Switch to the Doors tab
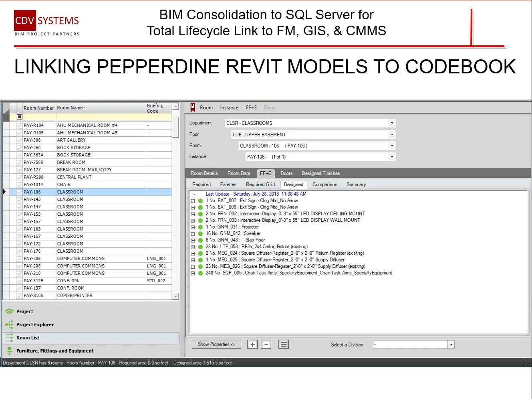 point(286,173)
